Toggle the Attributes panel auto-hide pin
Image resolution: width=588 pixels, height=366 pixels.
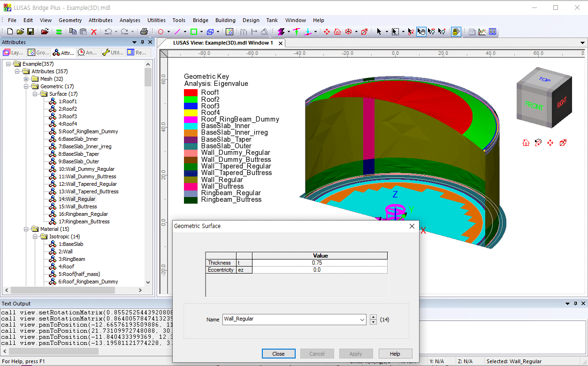click(143, 42)
